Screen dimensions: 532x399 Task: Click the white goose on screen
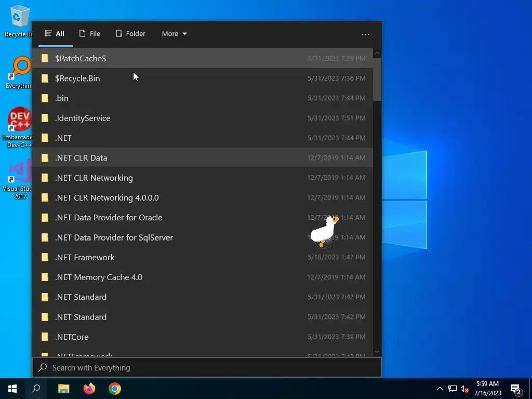coord(324,231)
